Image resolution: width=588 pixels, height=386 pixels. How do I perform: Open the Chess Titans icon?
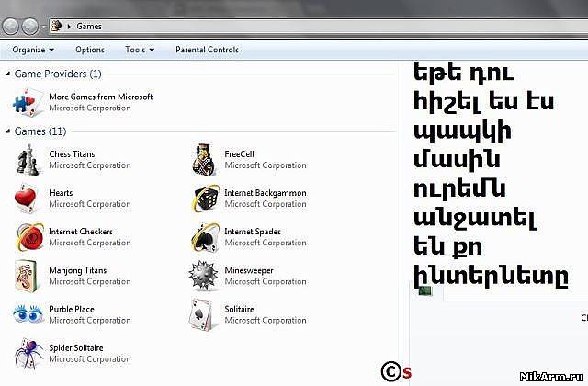[28, 160]
